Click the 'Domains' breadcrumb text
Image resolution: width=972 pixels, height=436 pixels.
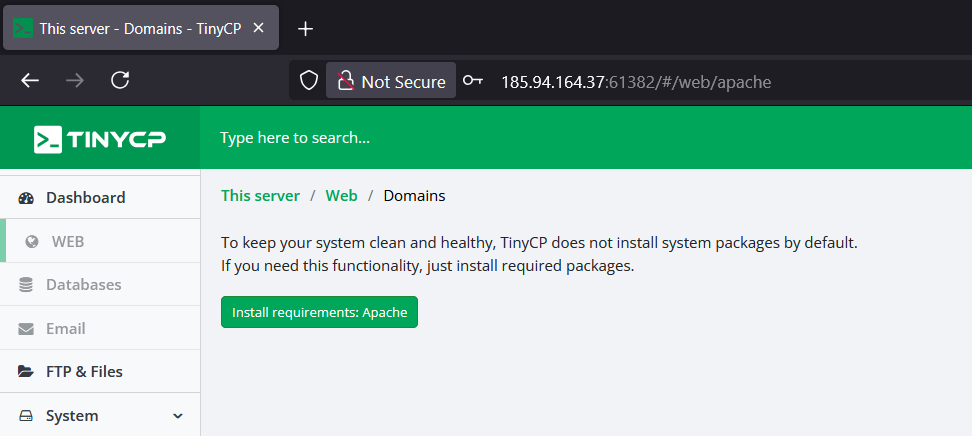click(x=414, y=196)
